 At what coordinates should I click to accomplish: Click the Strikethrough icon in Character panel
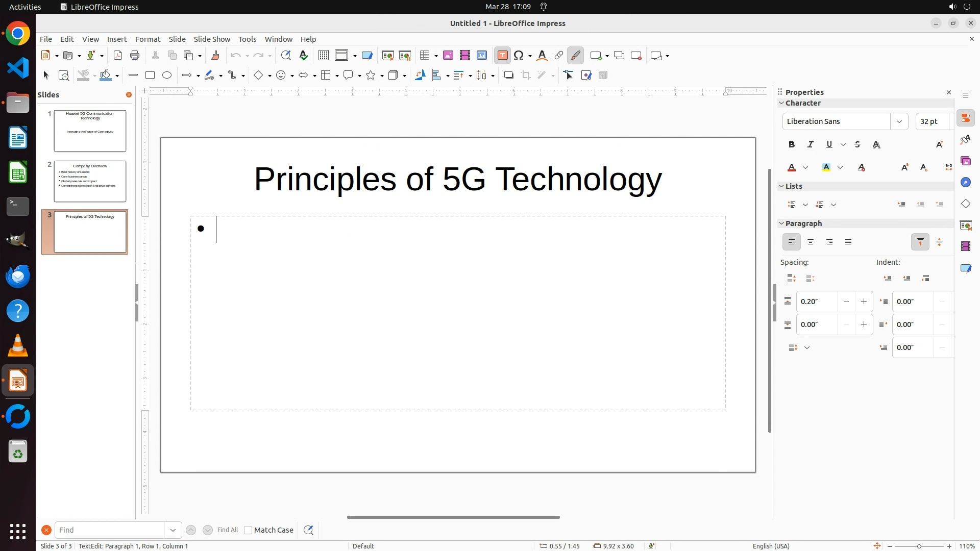857,145
